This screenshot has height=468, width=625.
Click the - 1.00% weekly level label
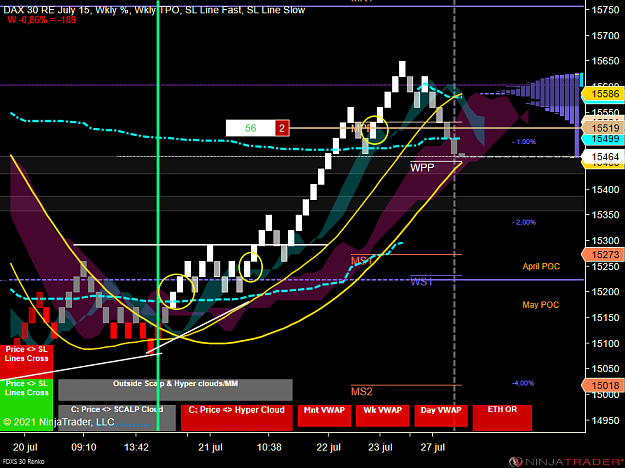coord(524,142)
